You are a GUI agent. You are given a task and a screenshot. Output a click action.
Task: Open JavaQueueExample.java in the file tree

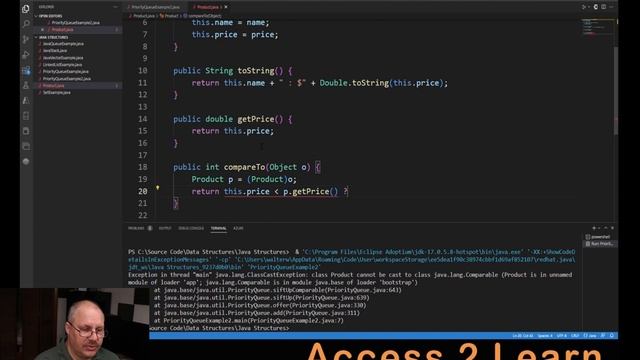63,44
